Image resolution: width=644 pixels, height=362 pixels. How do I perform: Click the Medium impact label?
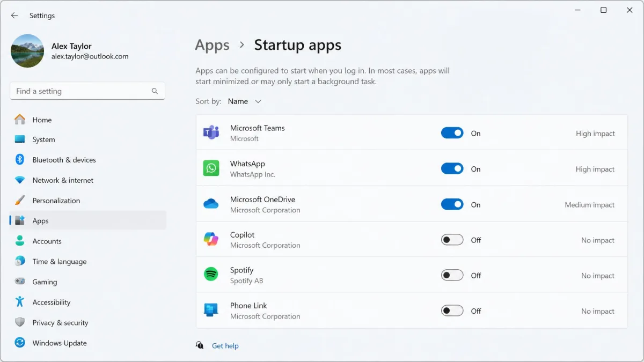click(589, 205)
